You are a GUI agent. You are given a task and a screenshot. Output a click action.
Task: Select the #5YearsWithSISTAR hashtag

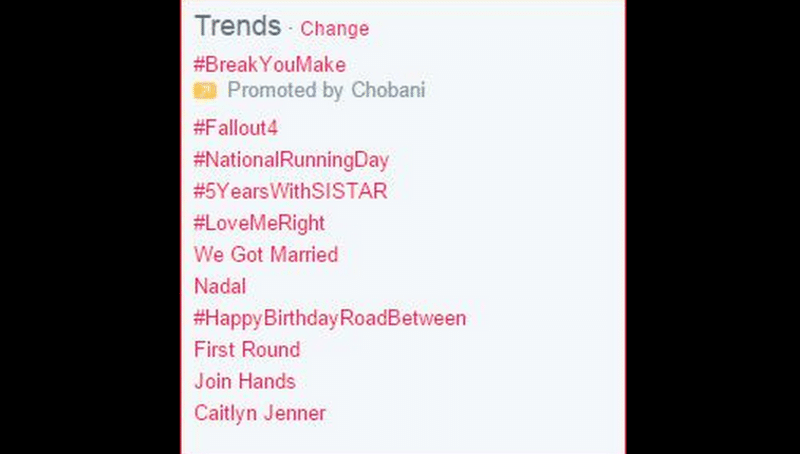[x=290, y=191]
